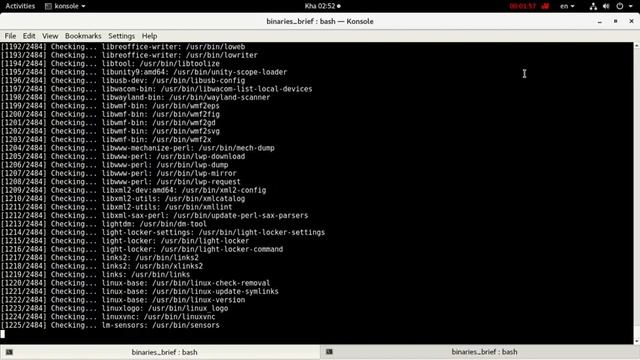Maximize the Konsole window
Screen dimensions: 640x360
tap(616, 21)
